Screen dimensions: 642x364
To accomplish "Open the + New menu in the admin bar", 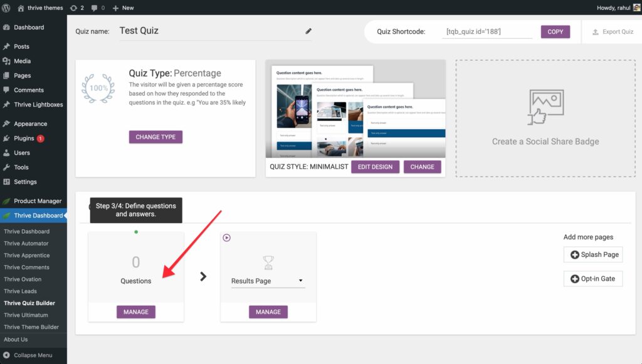I will coord(123,8).
